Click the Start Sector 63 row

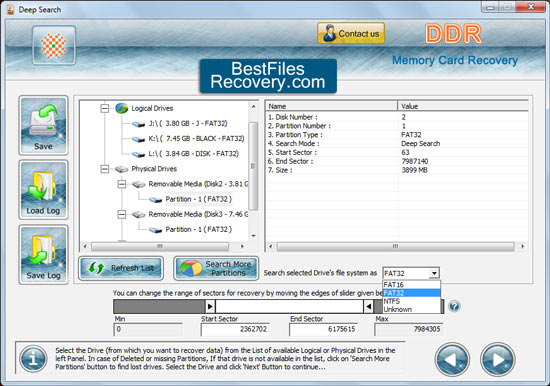tap(397, 152)
